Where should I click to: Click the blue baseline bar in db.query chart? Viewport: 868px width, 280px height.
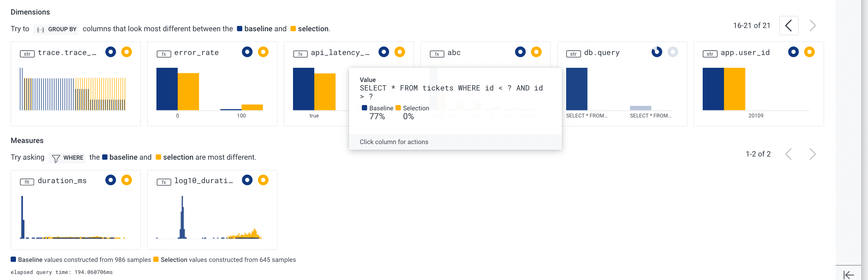click(577, 89)
